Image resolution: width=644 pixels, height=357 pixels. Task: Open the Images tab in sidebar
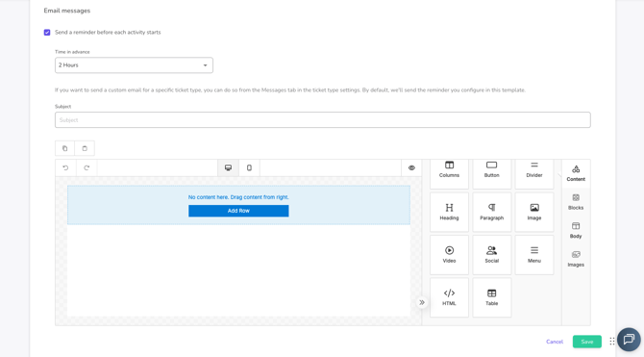(576, 259)
